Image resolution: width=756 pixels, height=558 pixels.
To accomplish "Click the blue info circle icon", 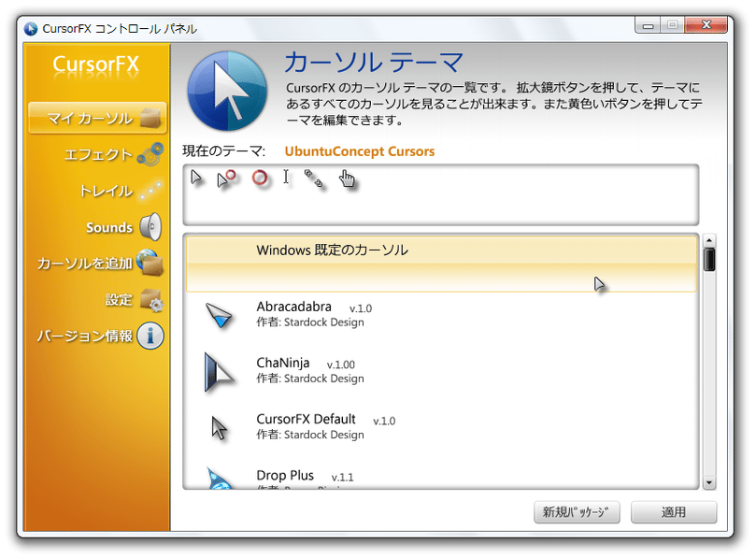I will click(x=150, y=336).
